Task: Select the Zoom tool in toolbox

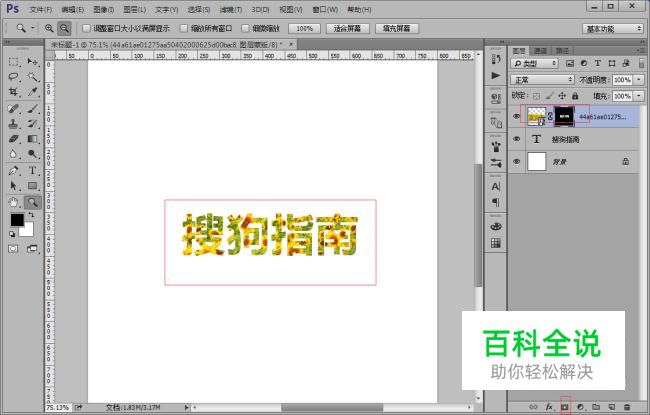Action: 32,202
